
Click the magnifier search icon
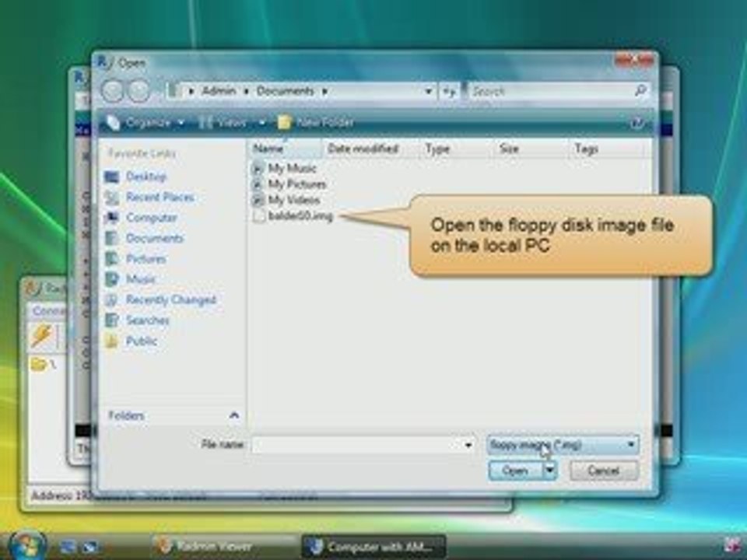641,90
